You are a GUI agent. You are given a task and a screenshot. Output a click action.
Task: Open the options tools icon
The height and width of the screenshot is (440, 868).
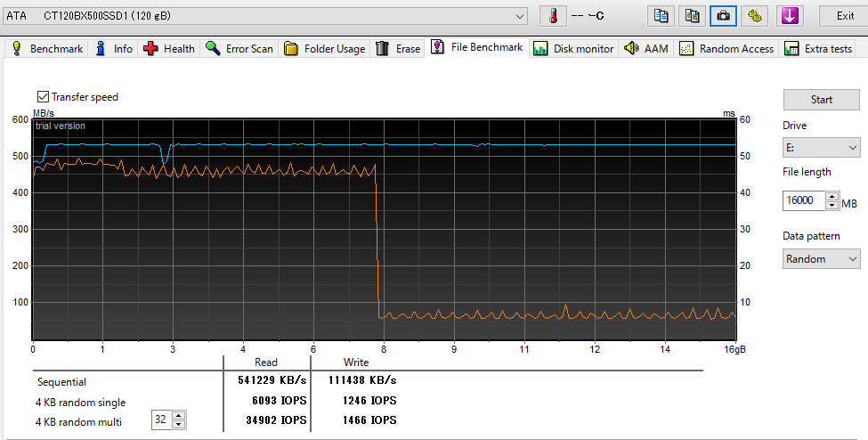click(x=755, y=15)
